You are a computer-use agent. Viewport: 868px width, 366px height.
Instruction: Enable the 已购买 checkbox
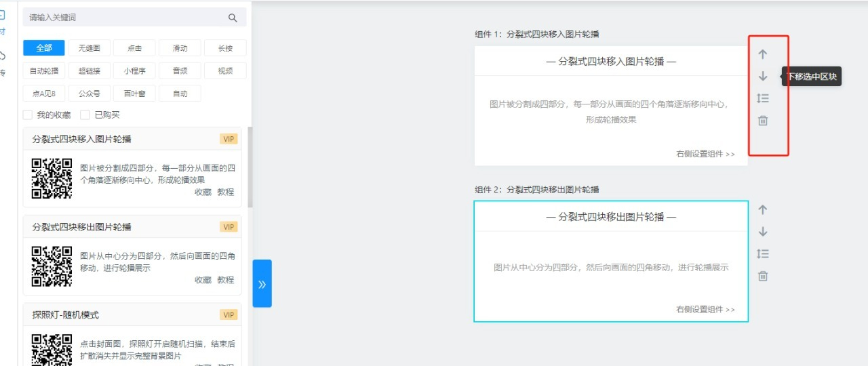point(85,115)
